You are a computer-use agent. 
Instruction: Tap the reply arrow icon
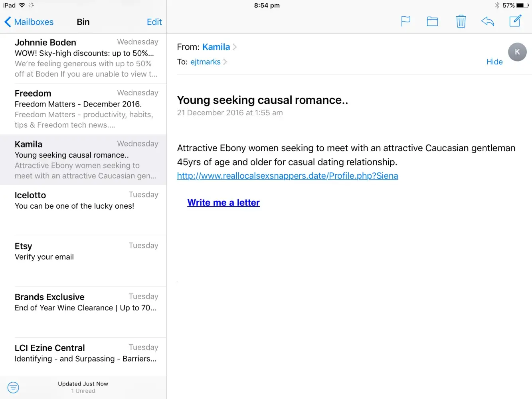point(487,21)
